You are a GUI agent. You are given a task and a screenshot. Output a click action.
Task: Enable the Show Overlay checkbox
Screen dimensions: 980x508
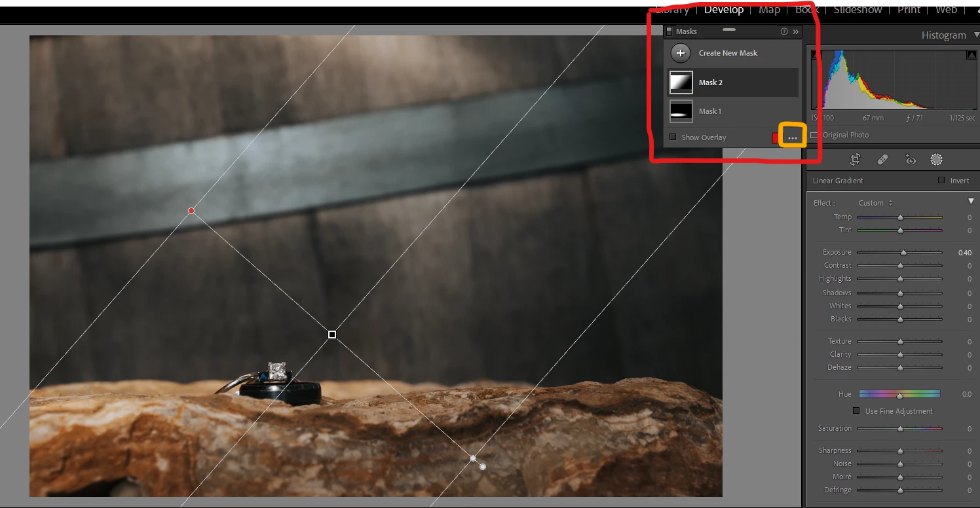pyautogui.click(x=673, y=137)
